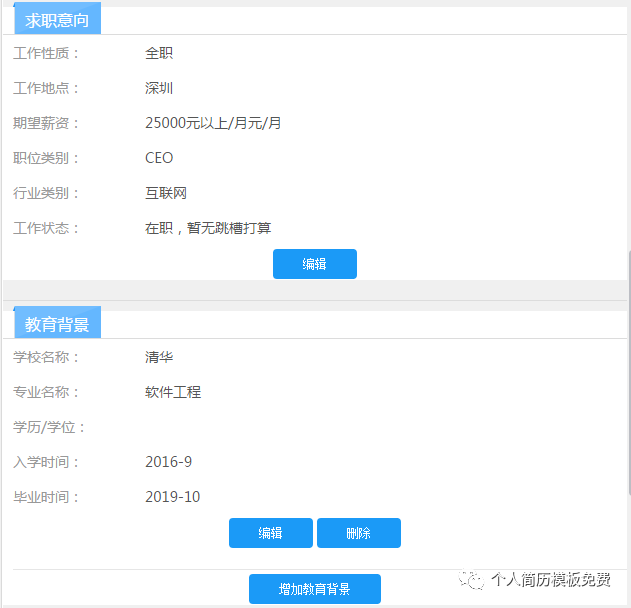Click the major value 软件工程
The height and width of the screenshot is (608, 631).
tap(173, 392)
